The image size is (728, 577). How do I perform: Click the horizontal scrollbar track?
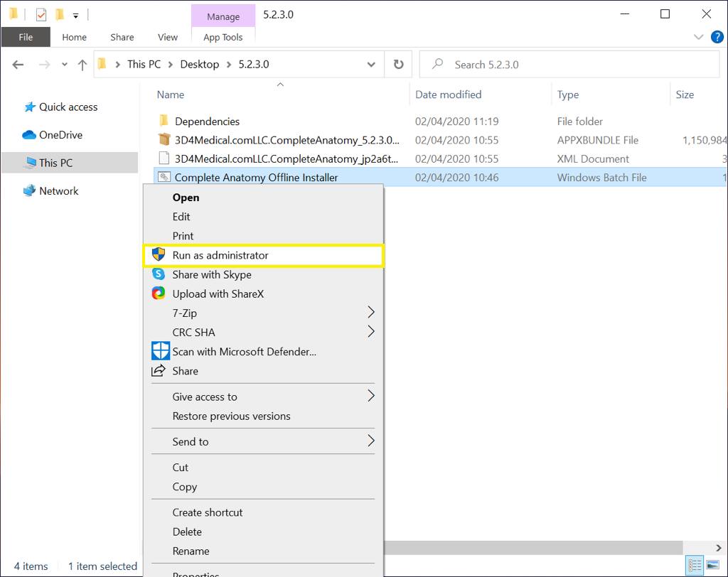point(697,548)
